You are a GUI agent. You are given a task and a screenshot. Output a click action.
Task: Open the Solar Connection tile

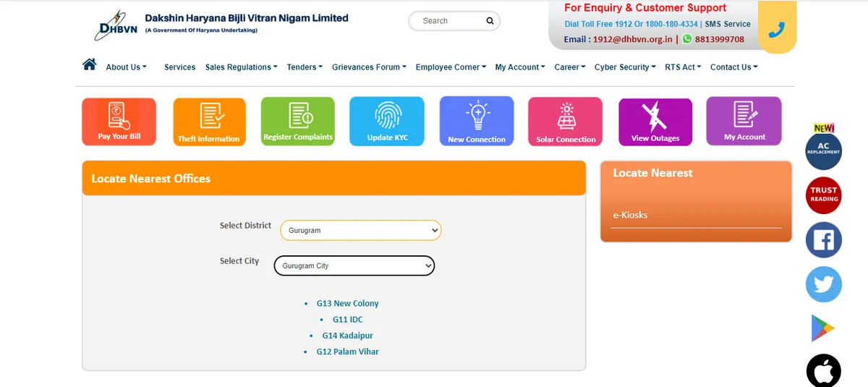coord(566,122)
